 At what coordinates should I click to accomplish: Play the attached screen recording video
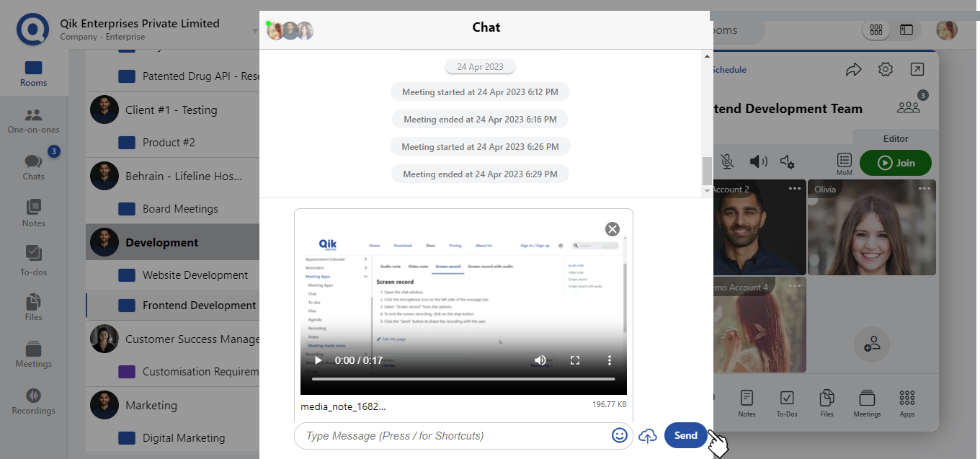click(x=318, y=360)
